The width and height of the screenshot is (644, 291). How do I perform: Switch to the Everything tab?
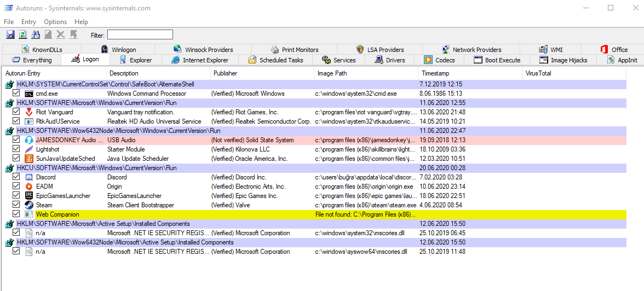[31, 60]
